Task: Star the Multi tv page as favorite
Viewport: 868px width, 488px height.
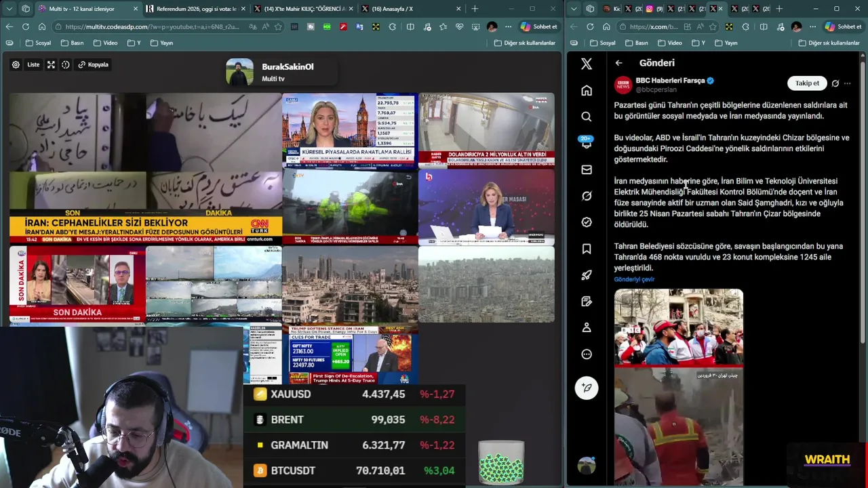Action: 278,26
